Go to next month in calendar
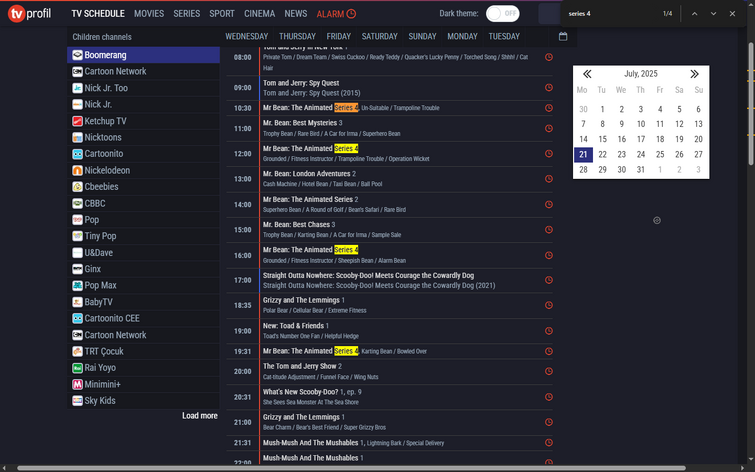Screen dimensions: 755x472 [x=694, y=74]
